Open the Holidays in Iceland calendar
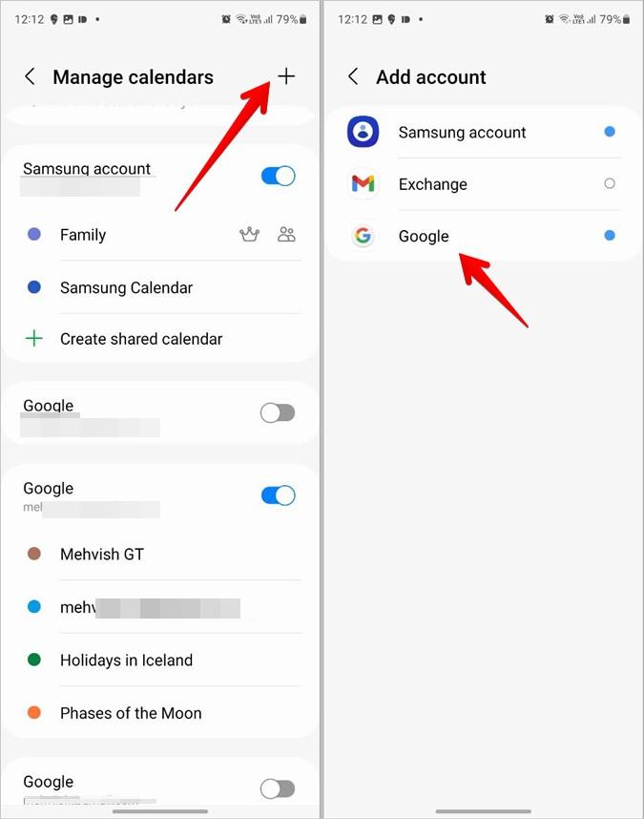This screenshot has width=644, height=819. [x=160, y=660]
